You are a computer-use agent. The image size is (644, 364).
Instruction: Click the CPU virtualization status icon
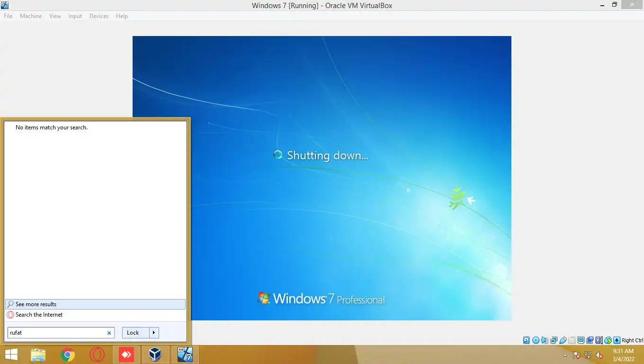click(x=599, y=340)
